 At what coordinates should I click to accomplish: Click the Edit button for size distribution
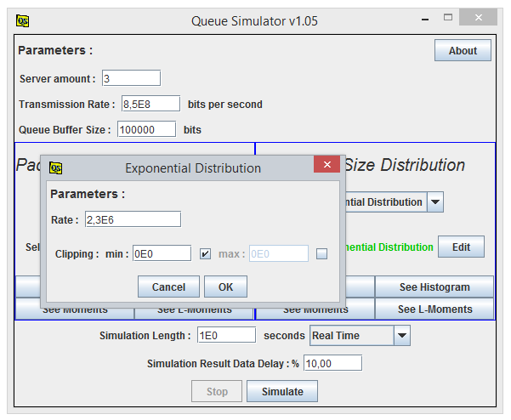pos(461,247)
